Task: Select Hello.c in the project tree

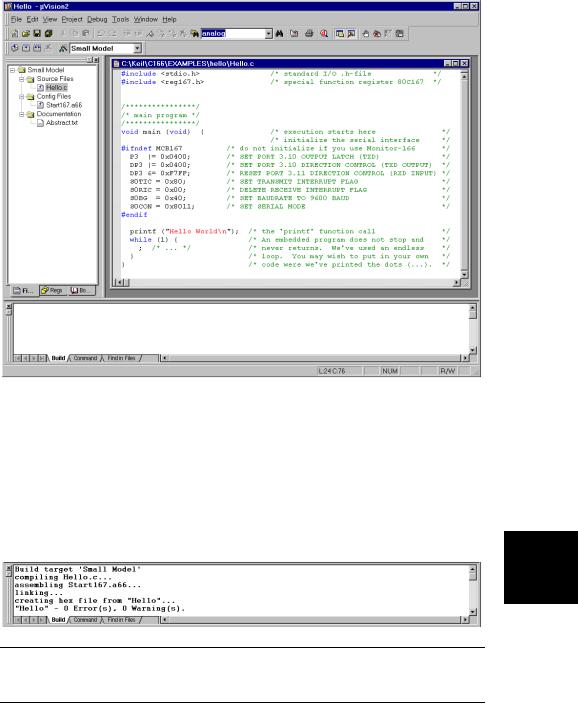Action: 56,87
